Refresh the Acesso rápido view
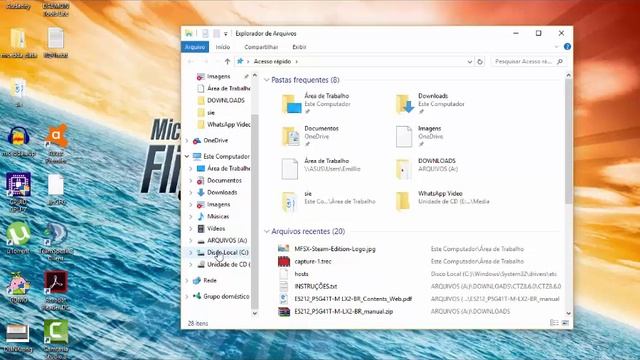640x360 pixels. (x=480, y=62)
